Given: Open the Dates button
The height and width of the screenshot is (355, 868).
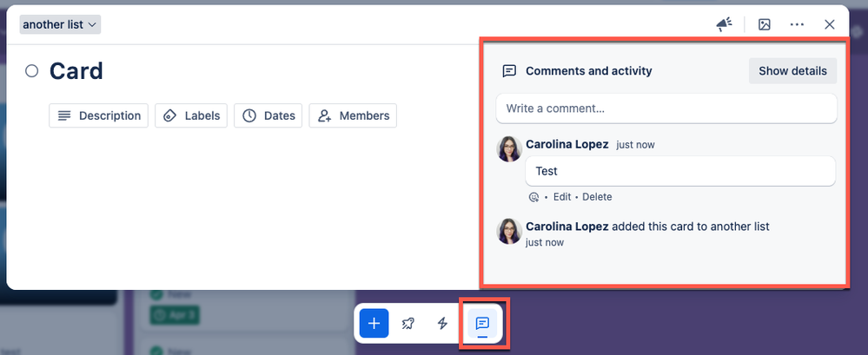Looking at the screenshot, I should click(268, 115).
